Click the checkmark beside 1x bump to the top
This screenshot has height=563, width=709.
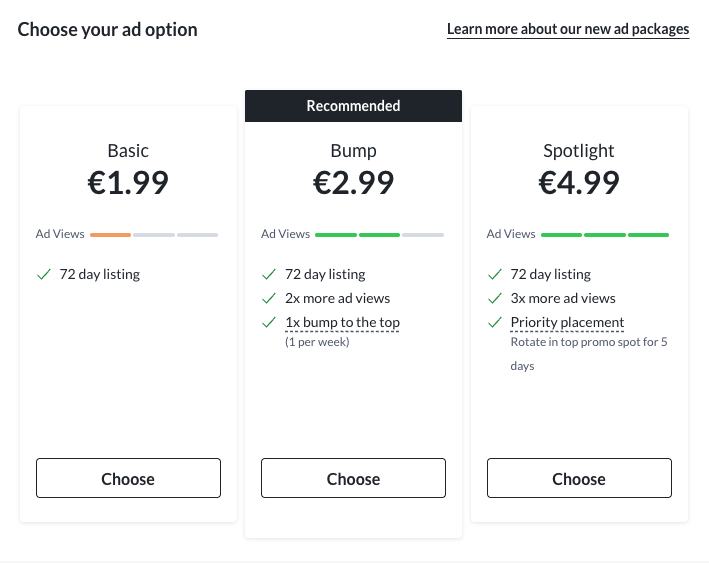(268, 322)
